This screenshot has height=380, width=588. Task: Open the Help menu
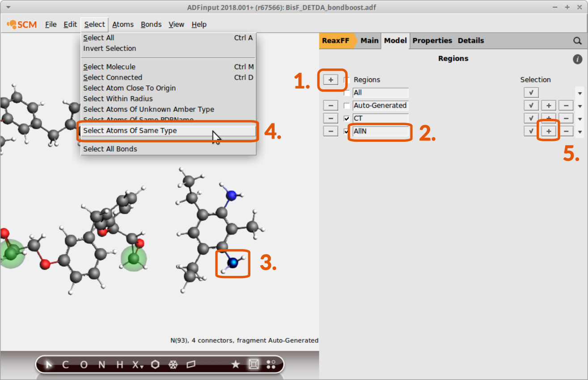click(x=199, y=25)
